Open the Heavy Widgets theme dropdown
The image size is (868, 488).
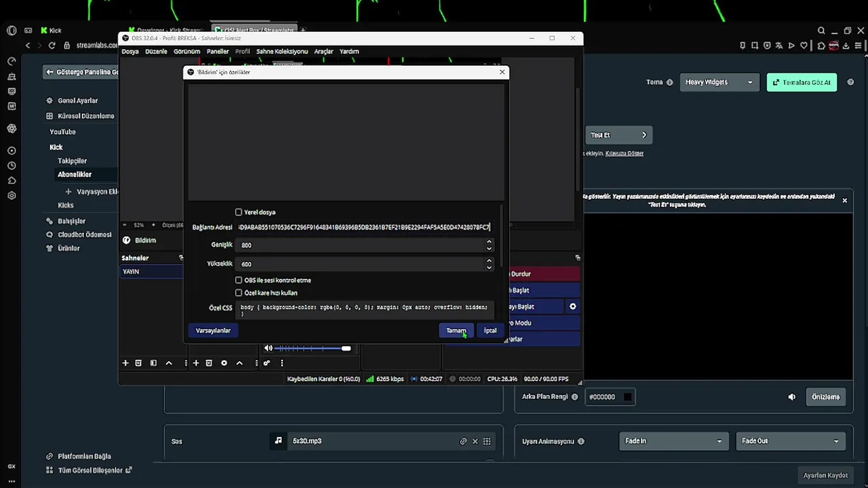coord(718,82)
